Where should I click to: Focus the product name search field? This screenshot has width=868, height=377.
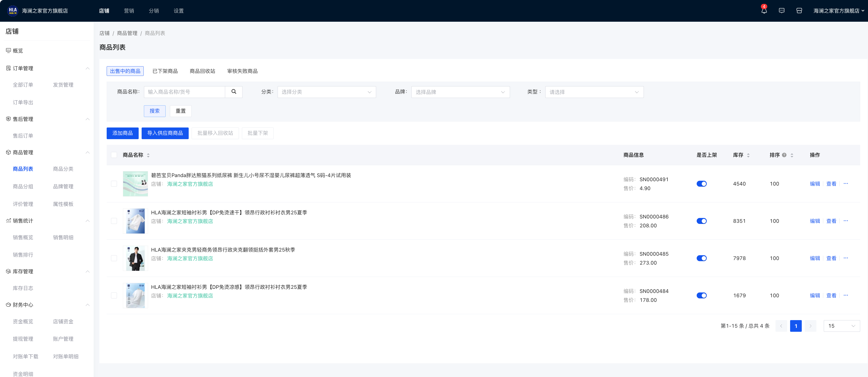coord(184,92)
